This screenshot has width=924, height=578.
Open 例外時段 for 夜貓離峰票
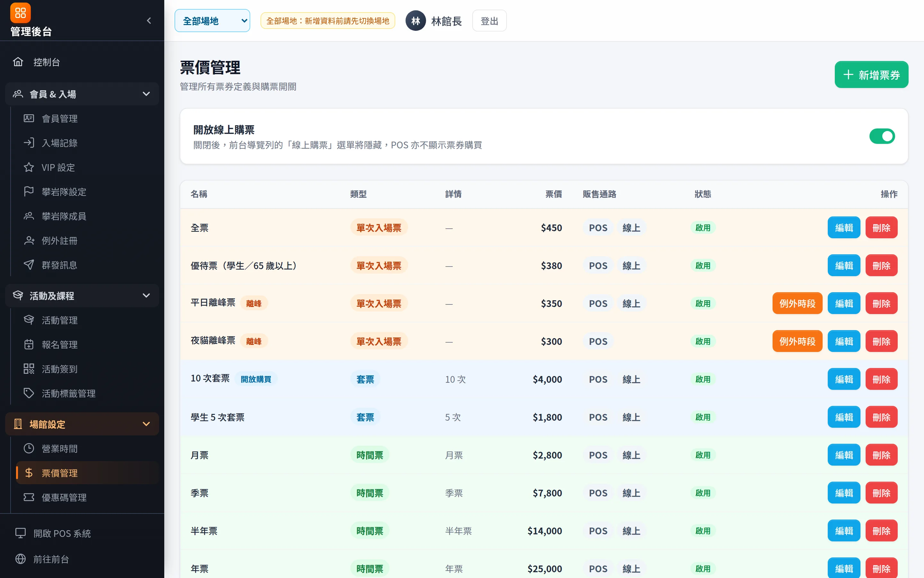tap(797, 341)
